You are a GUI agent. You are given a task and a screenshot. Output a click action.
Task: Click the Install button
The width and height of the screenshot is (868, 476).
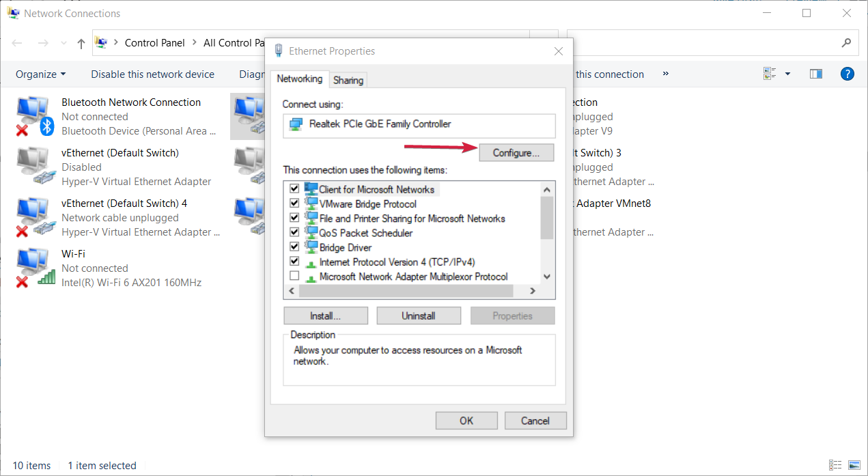click(x=326, y=316)
